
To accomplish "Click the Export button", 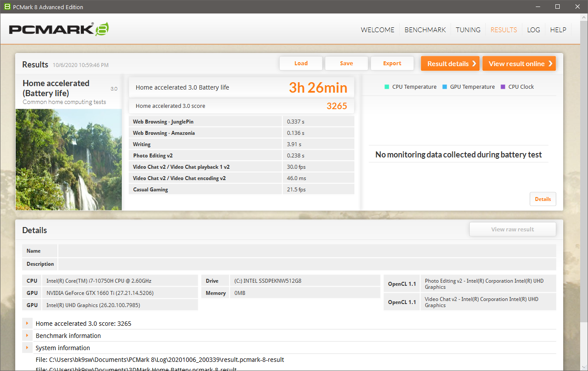I will tap(392, 64).
